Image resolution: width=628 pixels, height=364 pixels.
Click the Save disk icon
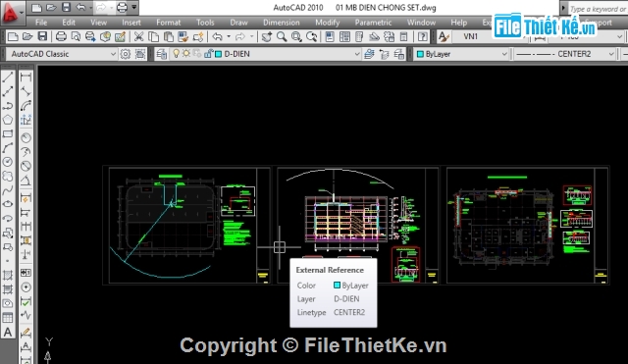42,37
